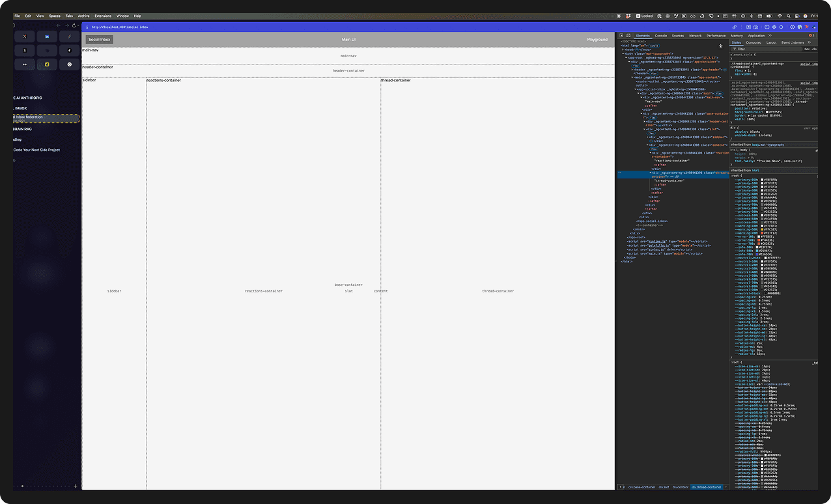Open the LinkedIn favorite tile in sidebar

click(47, 36)
